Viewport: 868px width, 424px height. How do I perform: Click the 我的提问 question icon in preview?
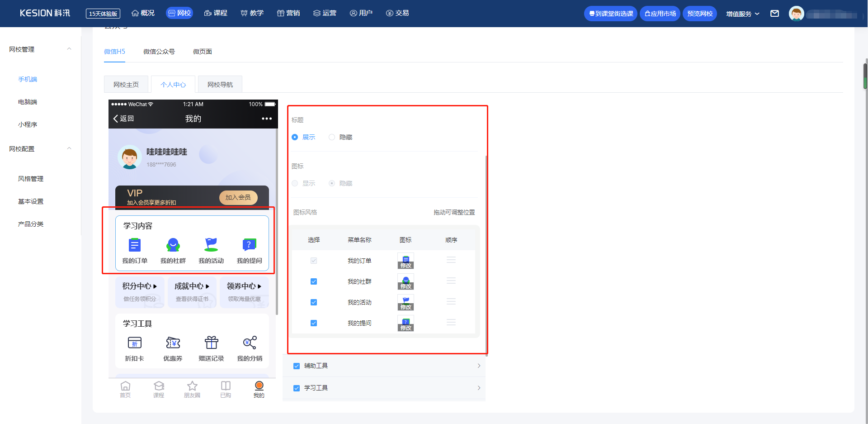coord(249,245)
